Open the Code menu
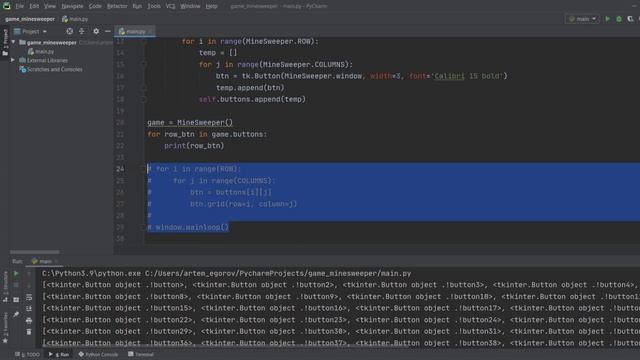 click(95, 6)
